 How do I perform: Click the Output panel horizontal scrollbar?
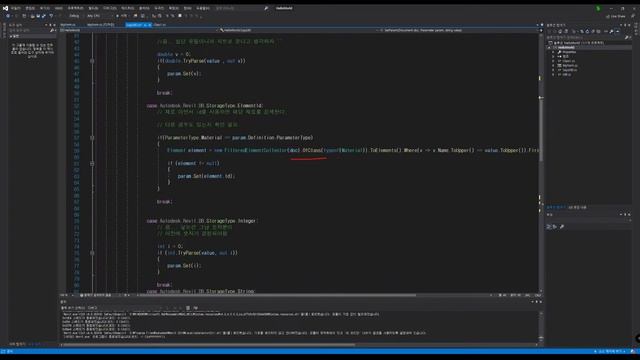tap(300, 345)
